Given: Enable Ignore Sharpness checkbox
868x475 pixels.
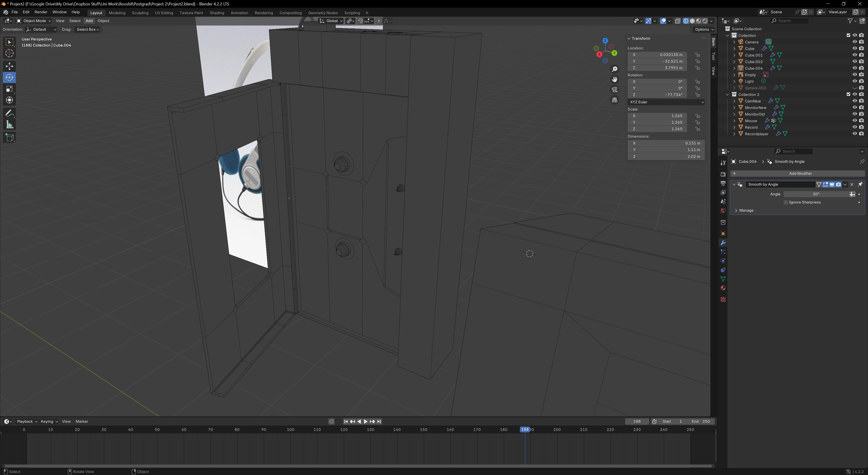Looking at the screenshot, I should tap(786, 202).
